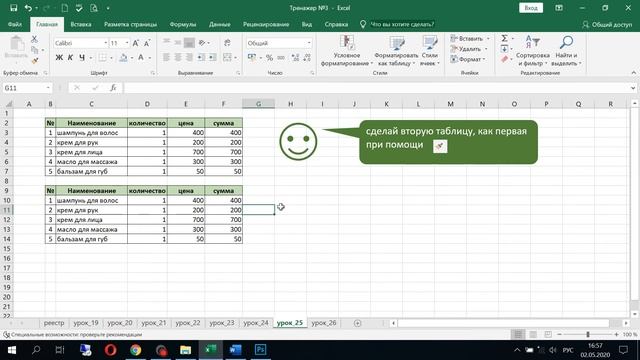Toggle align text left
Viewport: 640px width, 360px height.
pos(166,58)
